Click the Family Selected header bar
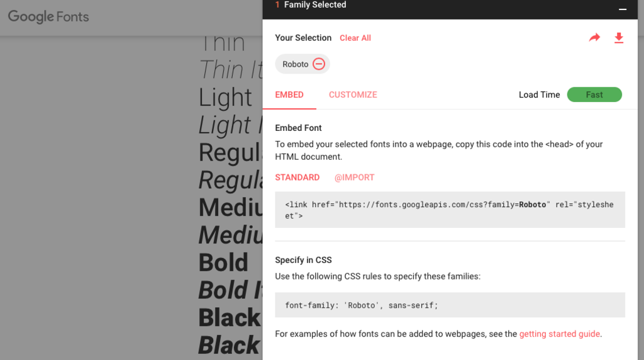The width and height of the screenshot is (644, 360). click(450, 8)
